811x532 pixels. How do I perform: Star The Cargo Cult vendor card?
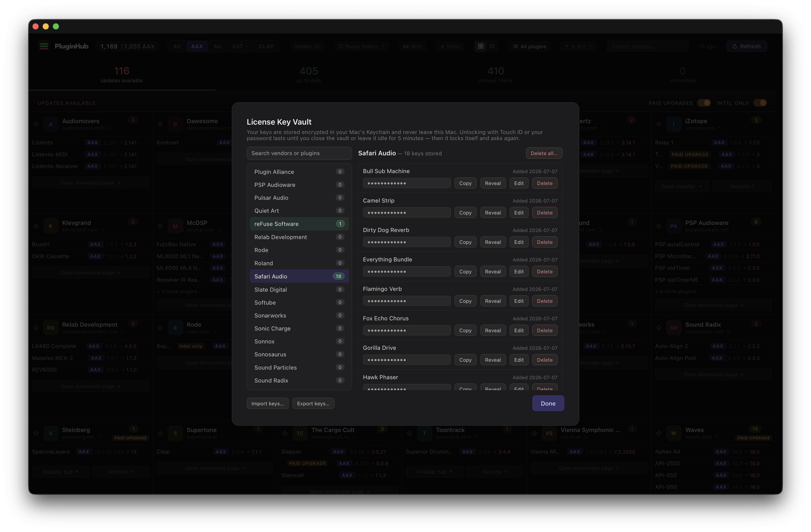pyautogui.click(x=285, y=433)
